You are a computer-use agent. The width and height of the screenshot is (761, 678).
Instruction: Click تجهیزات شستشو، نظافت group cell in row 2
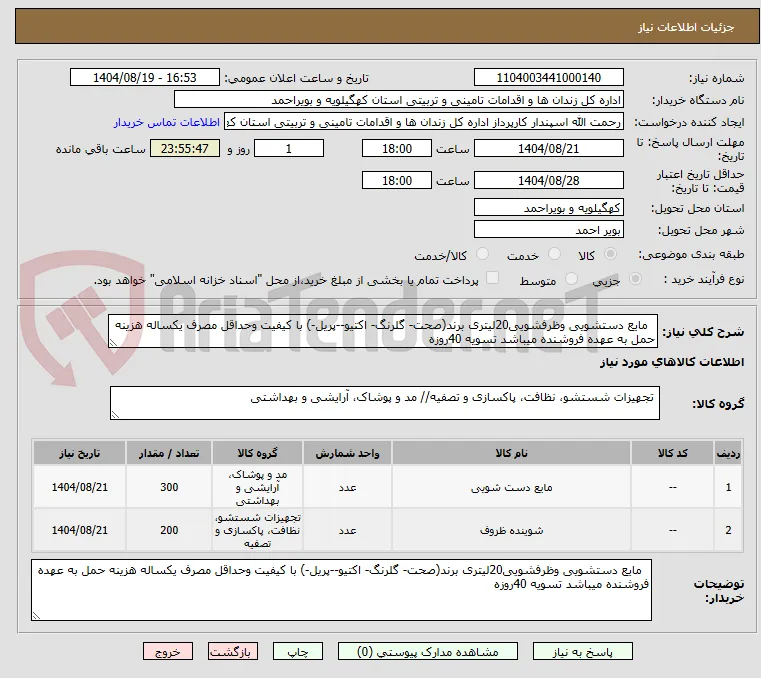257,530
